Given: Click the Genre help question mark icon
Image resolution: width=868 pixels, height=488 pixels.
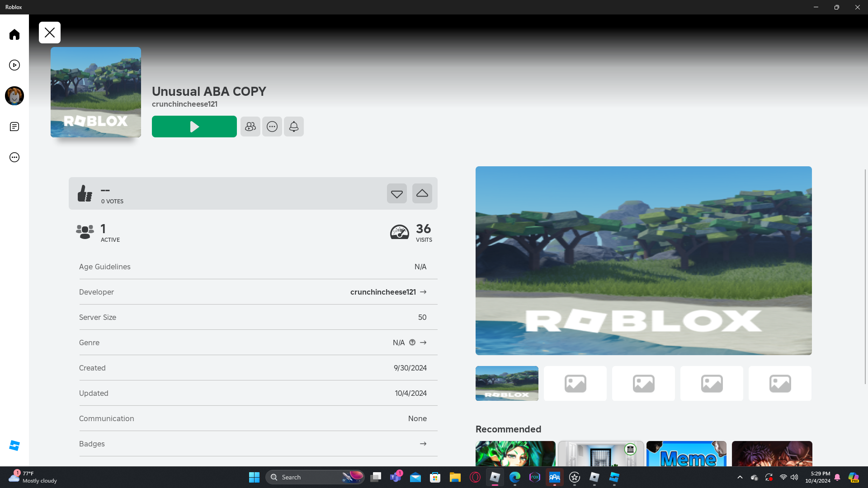Looking at the screenshot, I should [x=412, y=343].
